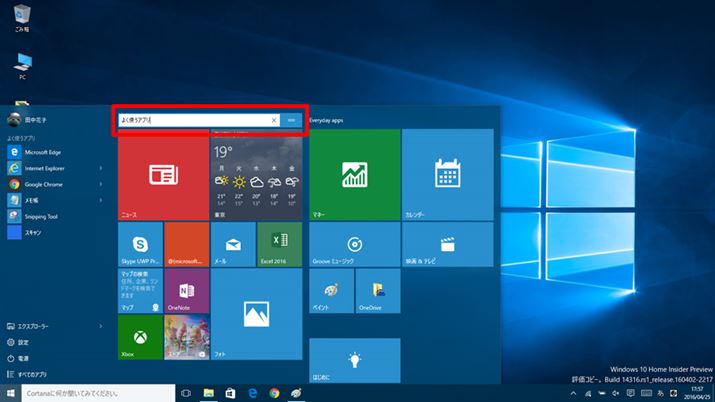Screen dimensions: 715x402
Task: Open the green Money tile
Action: [354, 175]
